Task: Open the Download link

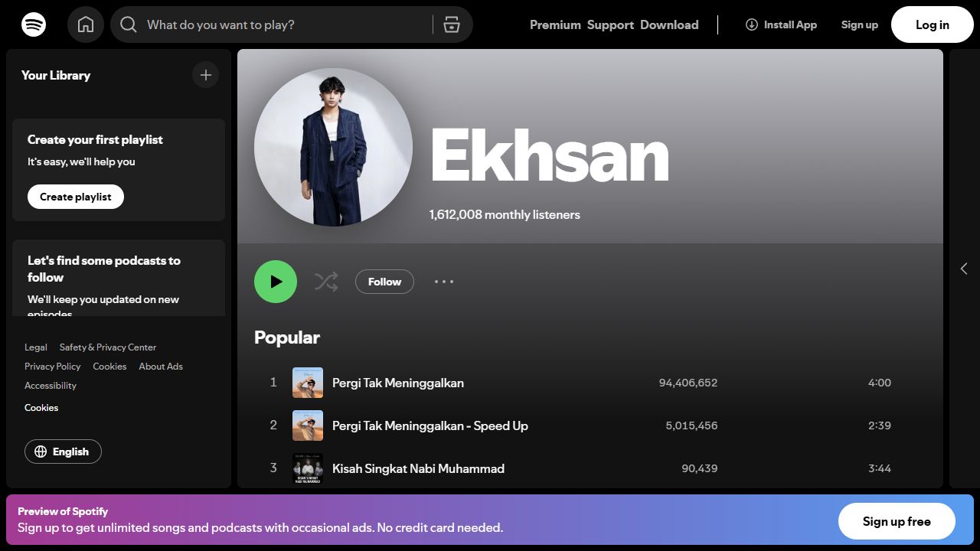Action: [x=669, y=24]
